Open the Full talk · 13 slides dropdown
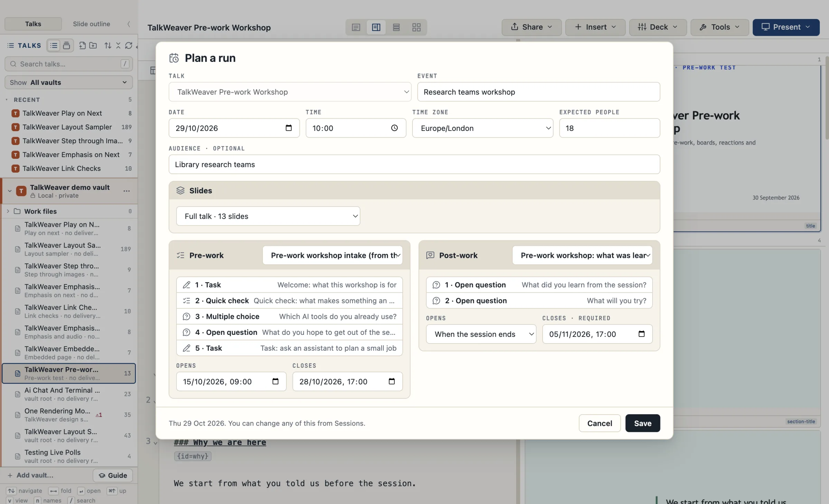Screen dimensions: 829x504 [268, 216]
